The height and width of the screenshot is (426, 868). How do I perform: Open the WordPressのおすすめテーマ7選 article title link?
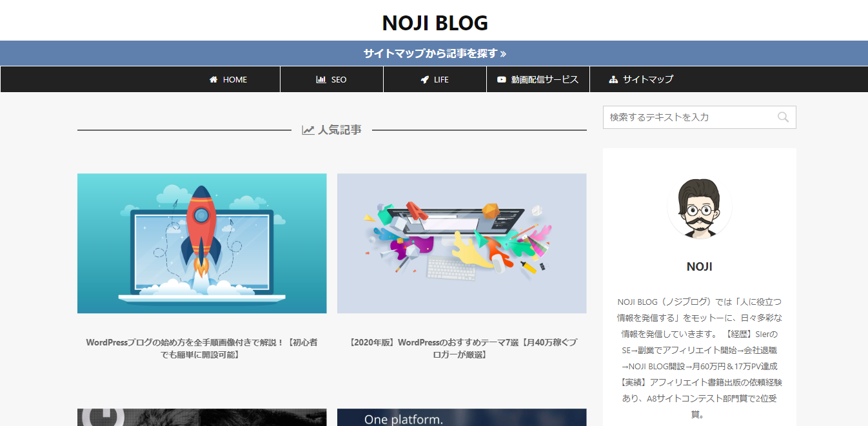click(462, 349)
